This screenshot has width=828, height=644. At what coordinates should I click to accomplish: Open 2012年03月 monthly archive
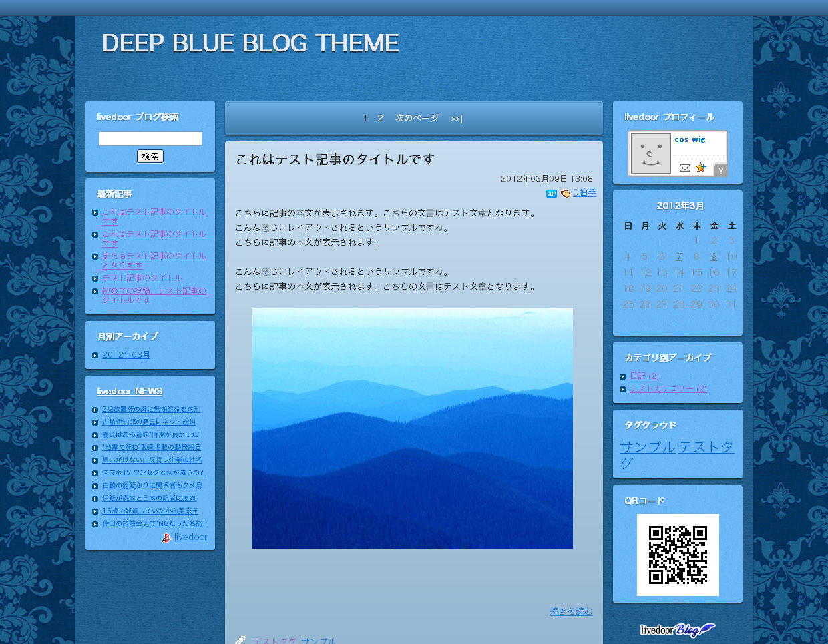click(x=126, y=355)
